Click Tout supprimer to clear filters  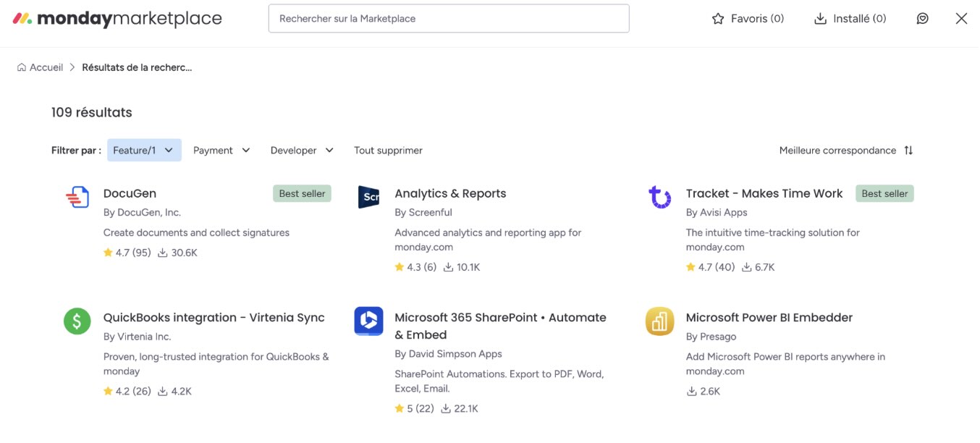(388, 151)
